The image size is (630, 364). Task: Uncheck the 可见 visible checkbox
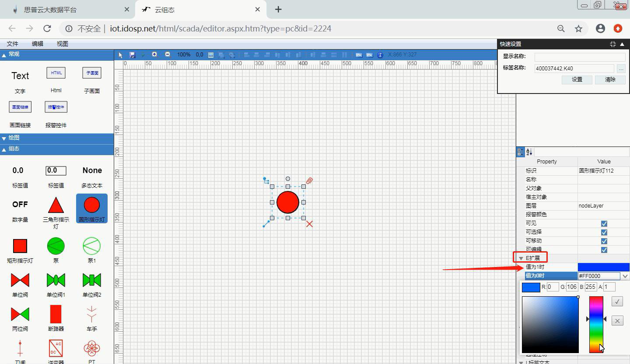(604, 223)
